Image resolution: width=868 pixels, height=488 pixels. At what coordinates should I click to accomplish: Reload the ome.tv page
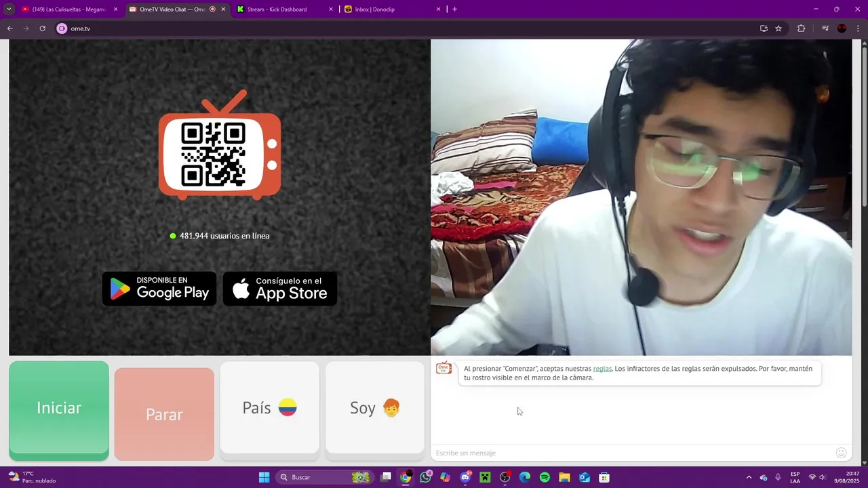coord(42,28)
